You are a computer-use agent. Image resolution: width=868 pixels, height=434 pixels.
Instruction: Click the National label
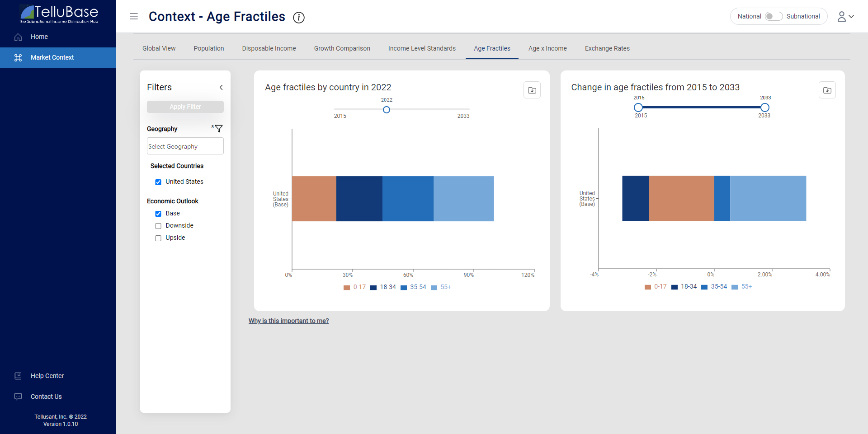point(749,16)
